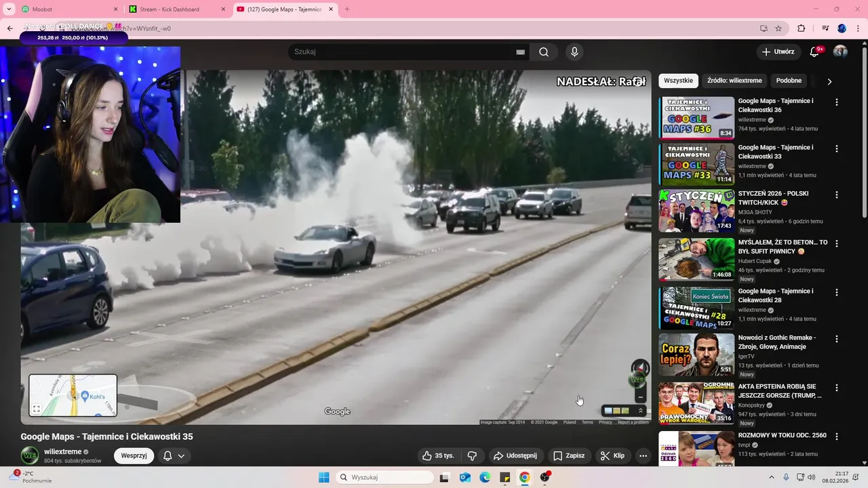Click the taskbar microphone tray icon
Viewport: 868px width, 488px height.
(786, 477)
